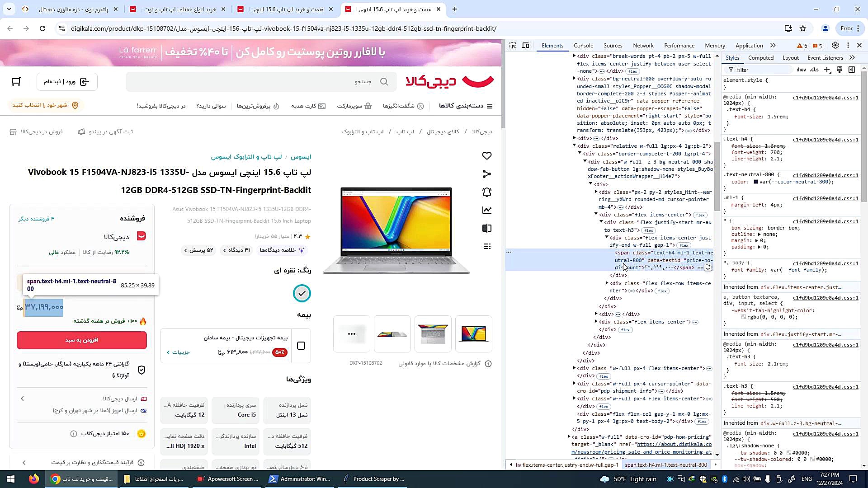Expand the break-words pt-4 div node
Screen dimensions: 868x488
[574, 56]
